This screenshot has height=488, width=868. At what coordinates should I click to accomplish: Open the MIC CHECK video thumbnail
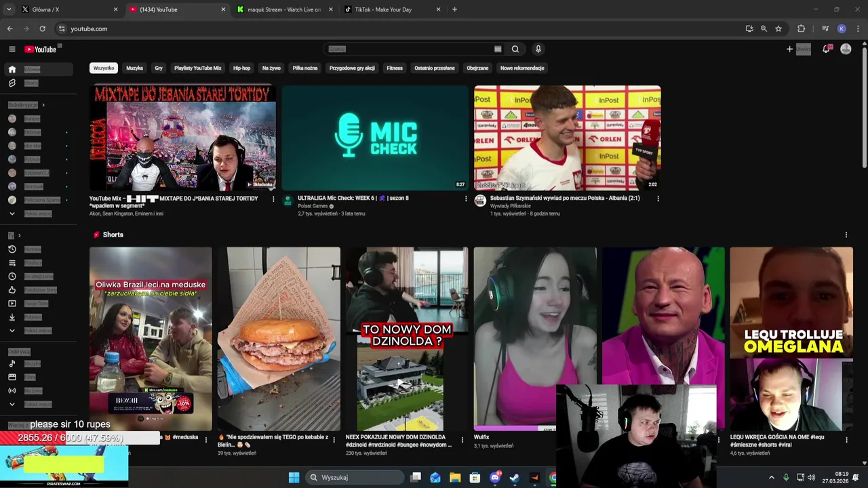click(x=375, y=138)
